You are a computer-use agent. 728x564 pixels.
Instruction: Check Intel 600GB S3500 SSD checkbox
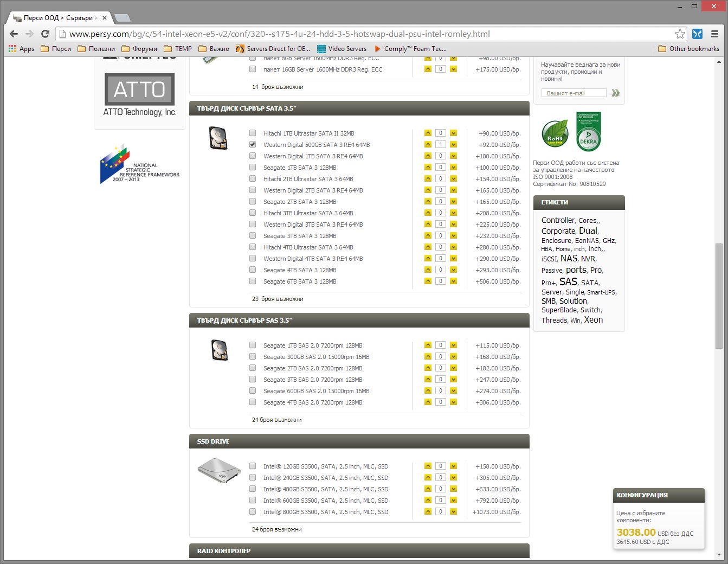[x=253, y=500]
